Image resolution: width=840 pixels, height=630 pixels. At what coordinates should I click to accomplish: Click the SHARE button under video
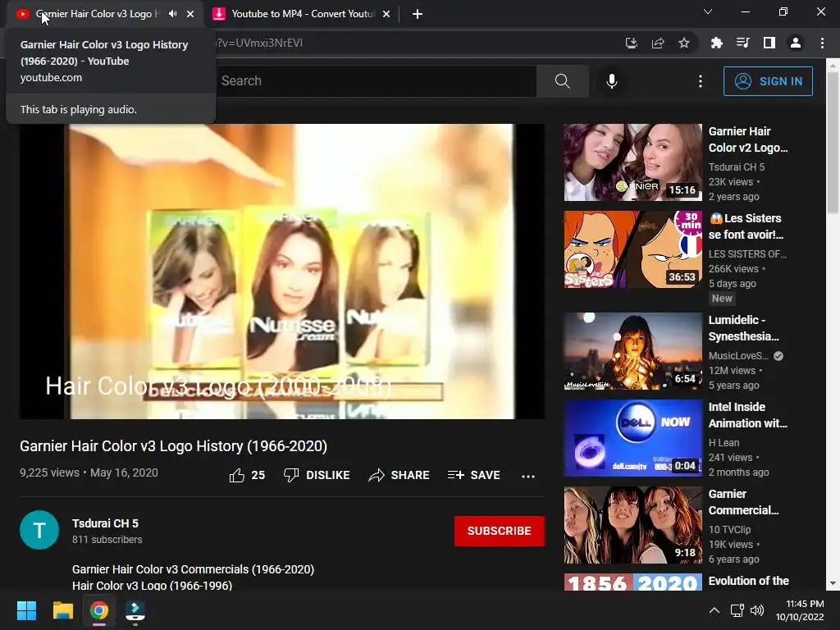pos(399,475)
